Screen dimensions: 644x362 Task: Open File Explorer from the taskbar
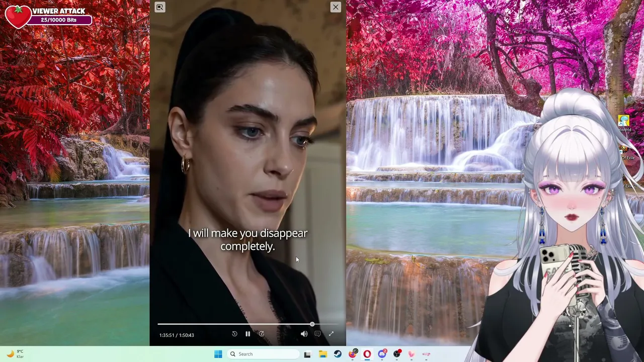(x=323, y=354)
